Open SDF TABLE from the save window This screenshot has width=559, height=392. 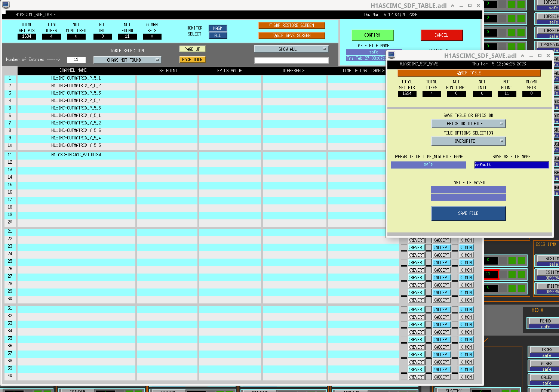[469, 73]
